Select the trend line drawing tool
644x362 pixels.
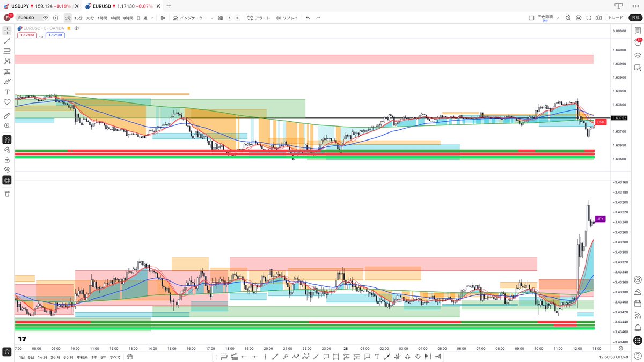point(7,41)
